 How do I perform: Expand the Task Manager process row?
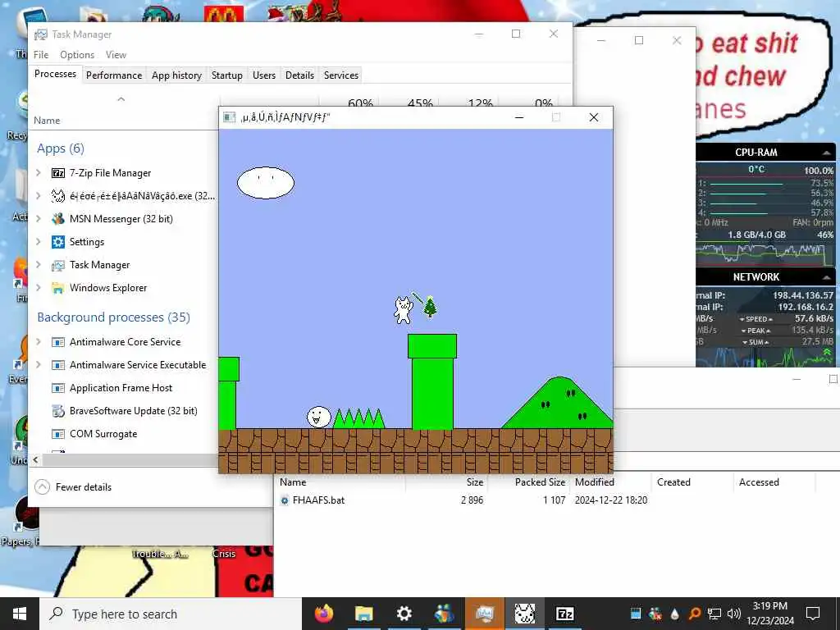(38, 265)
